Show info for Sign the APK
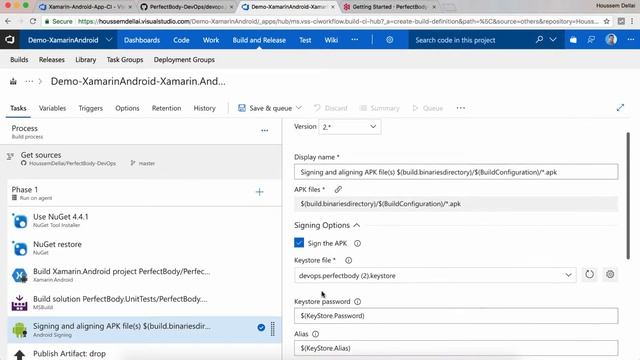 [x=357, y=243]
